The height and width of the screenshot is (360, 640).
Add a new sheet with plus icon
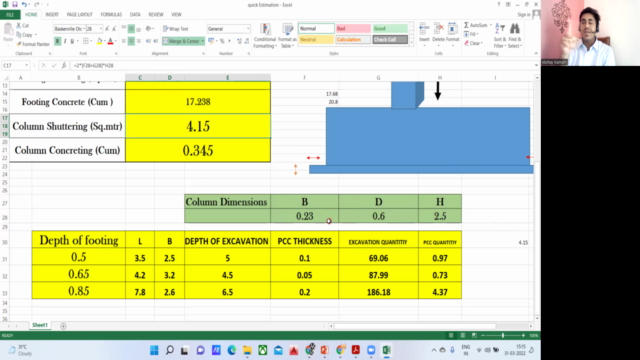pos(63,326)
